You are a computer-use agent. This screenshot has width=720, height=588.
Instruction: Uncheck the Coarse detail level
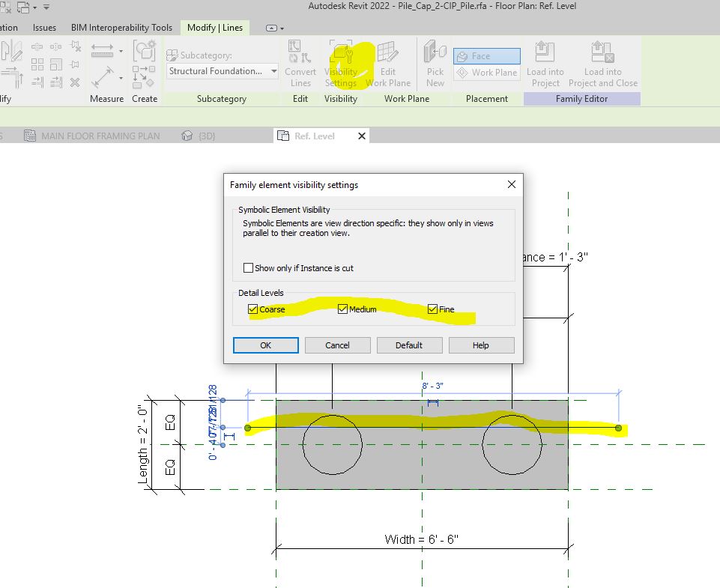(x=253, y=309)
